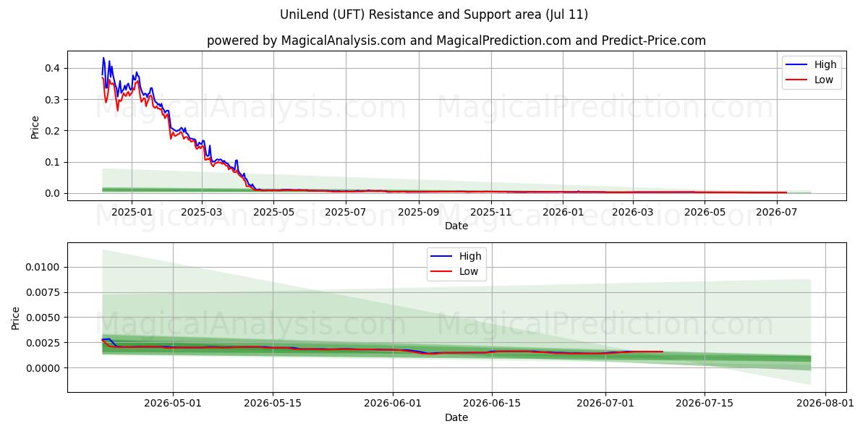868x434 pixels.
Task: Click the lower chart x-axis label '2026-05-15'
Action: coord(273,404)
